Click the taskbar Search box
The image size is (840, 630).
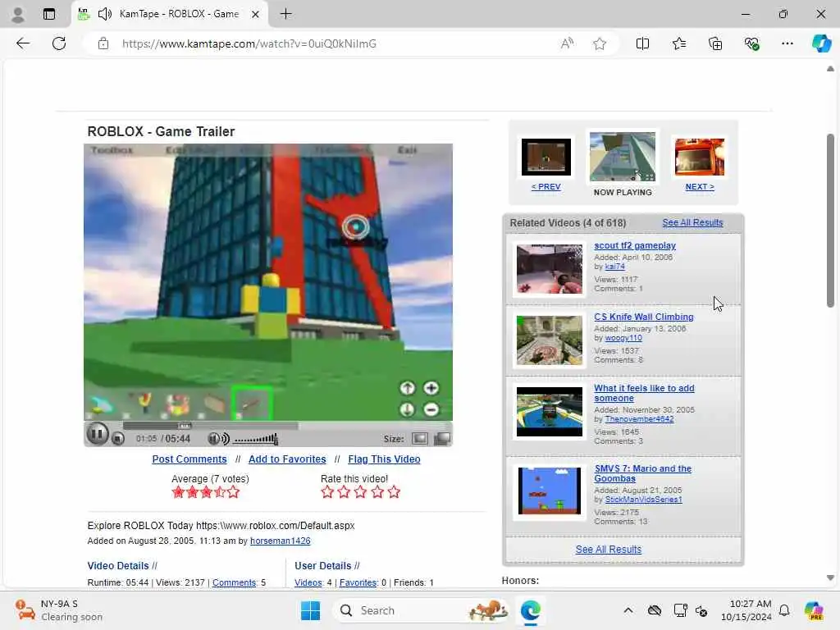[x=421, y=610]
